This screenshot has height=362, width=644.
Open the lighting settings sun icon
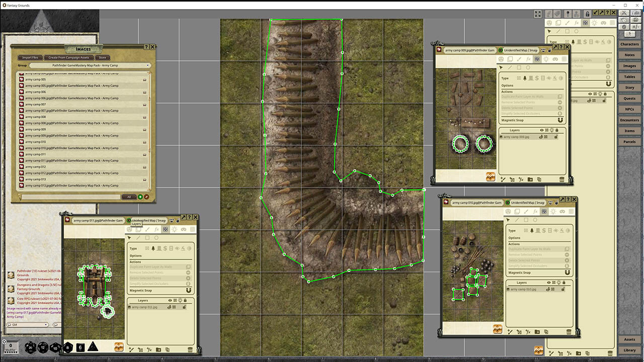[175, 229]
